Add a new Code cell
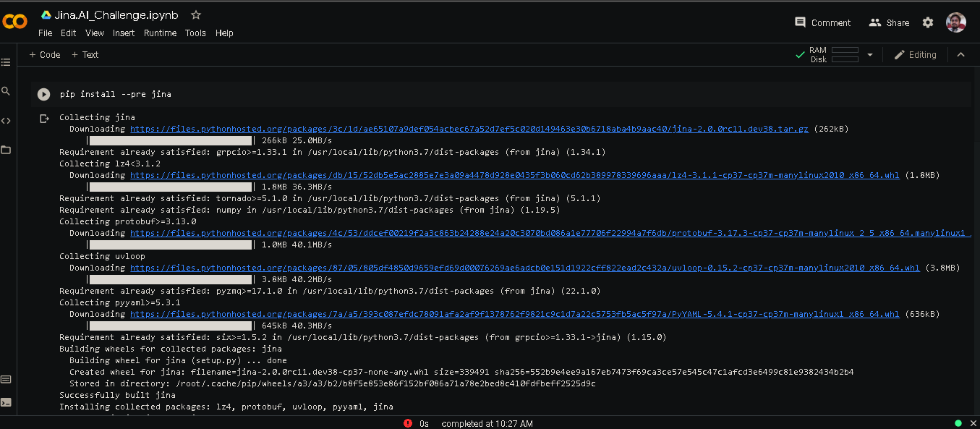This screenshot has width=980, height=429. (45, 55)
